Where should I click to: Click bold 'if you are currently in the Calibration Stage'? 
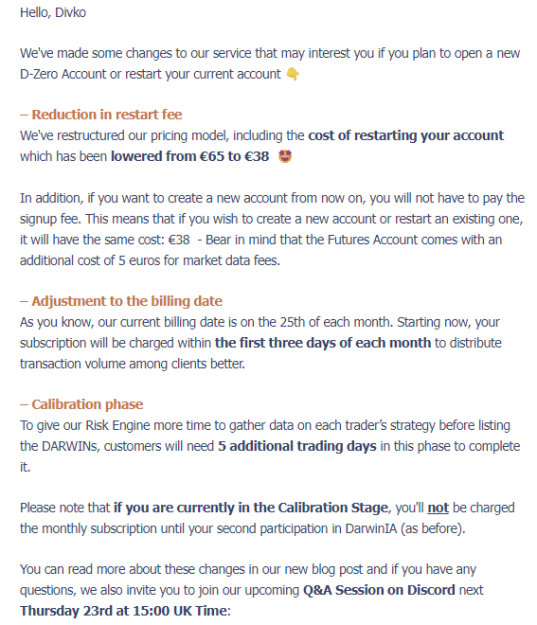(x=250, y=508)
